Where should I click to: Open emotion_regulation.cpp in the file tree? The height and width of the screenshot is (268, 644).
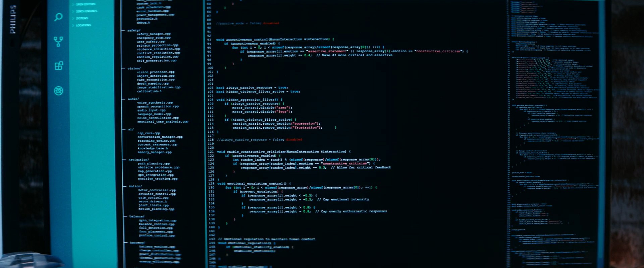pos(157,57)
